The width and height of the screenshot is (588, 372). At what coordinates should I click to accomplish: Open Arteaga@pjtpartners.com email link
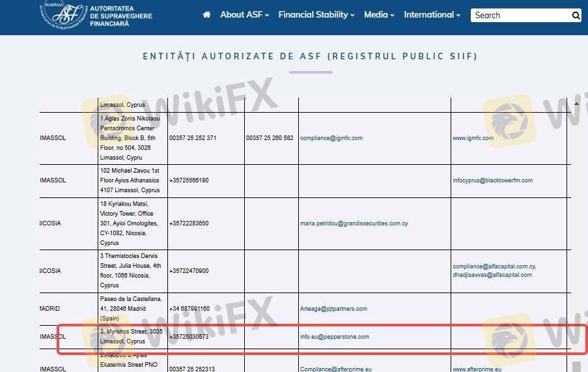click(333, 309)
